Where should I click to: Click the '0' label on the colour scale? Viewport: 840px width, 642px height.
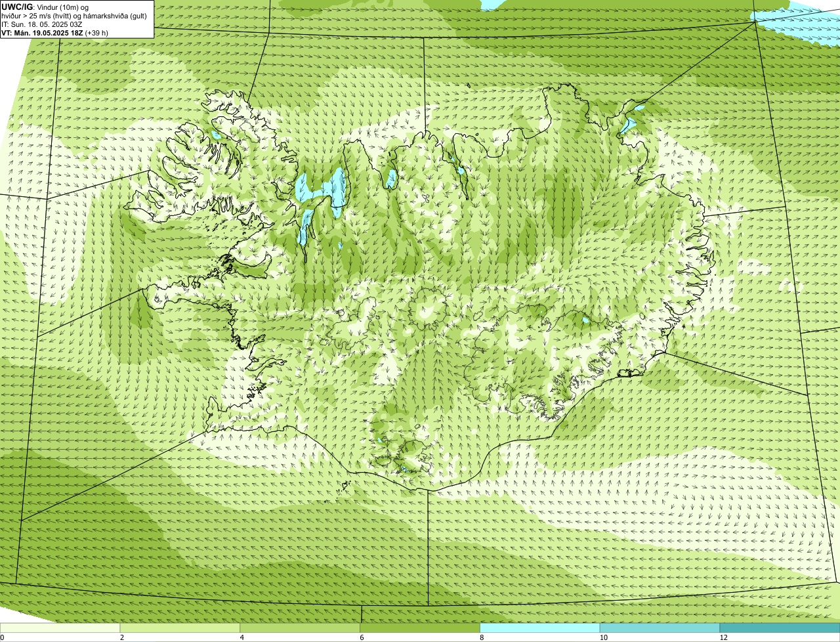point(2,637)
